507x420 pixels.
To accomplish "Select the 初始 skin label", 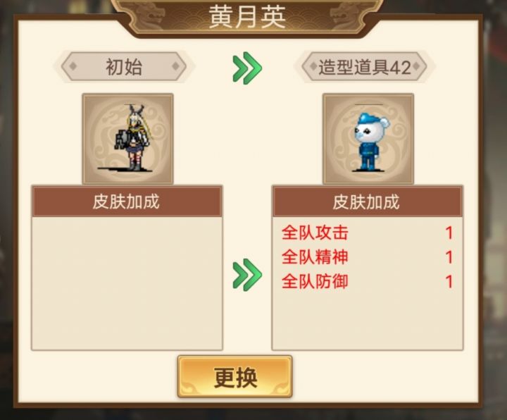I will [124, 67].
